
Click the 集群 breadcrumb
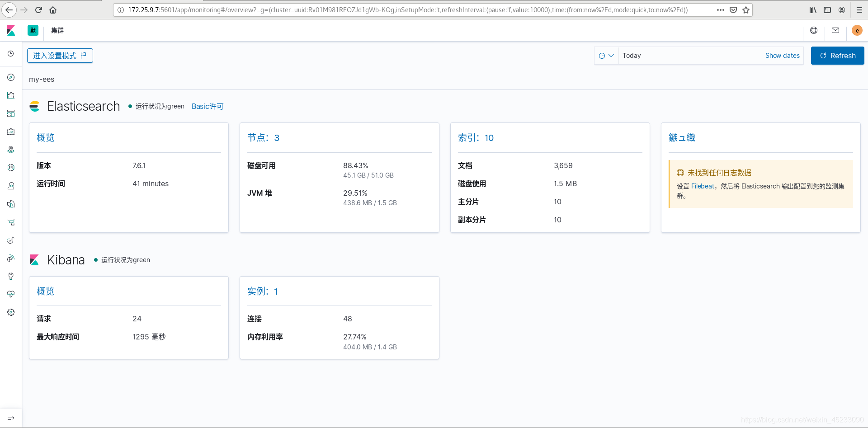coord(57,30)
